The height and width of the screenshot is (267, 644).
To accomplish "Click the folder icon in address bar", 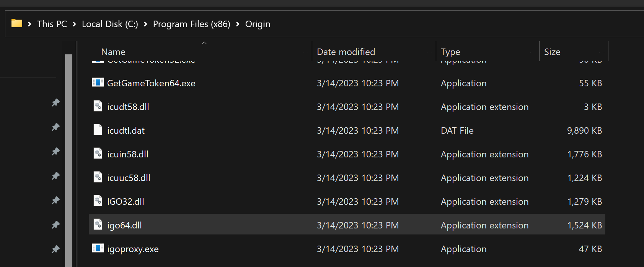I will point(17,23).
